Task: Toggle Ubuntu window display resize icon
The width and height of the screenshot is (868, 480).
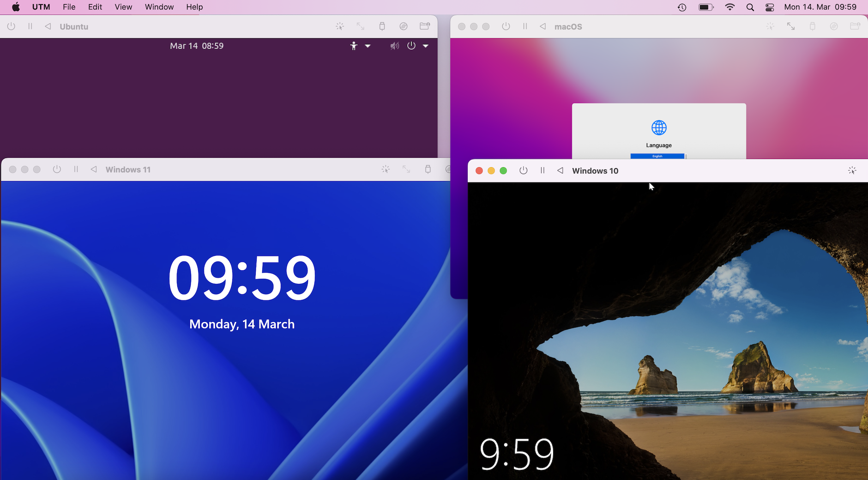Action: click(x=361, y=26)
